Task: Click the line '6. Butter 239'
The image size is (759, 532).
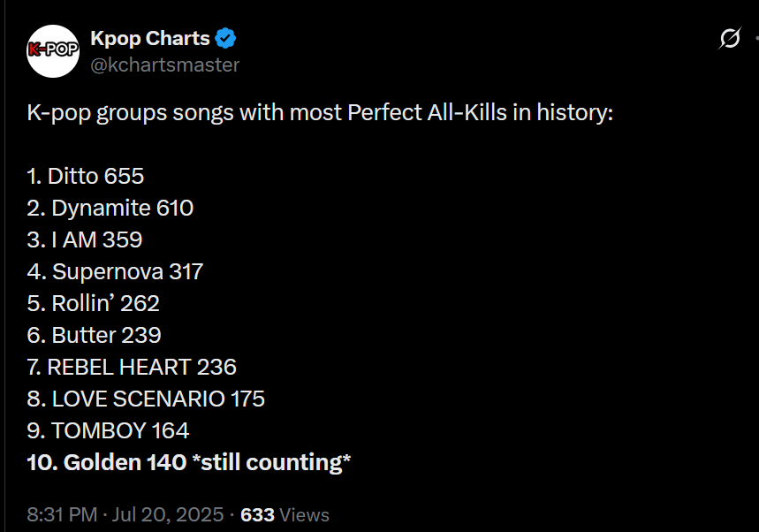Action: tap(94, 336)
